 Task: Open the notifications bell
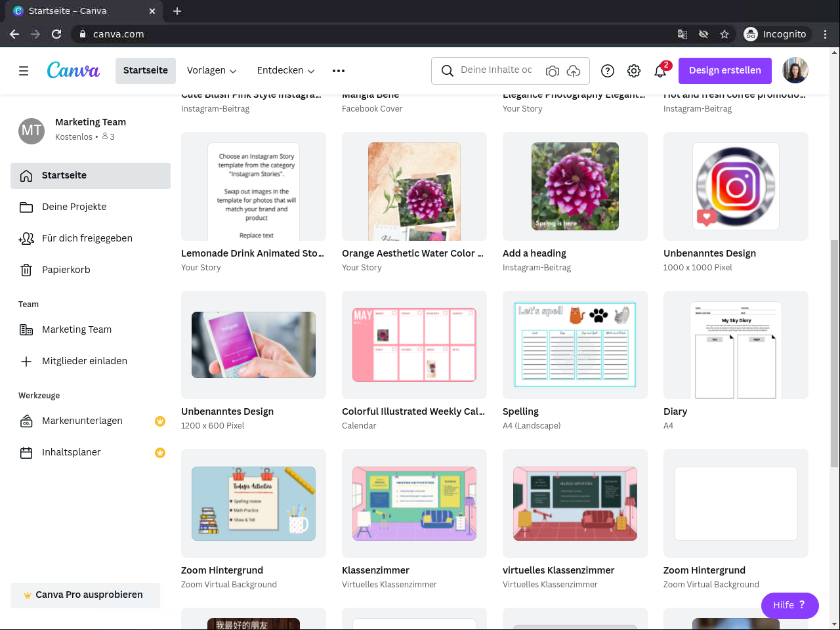pyautogui.click(x=660, y=71)
